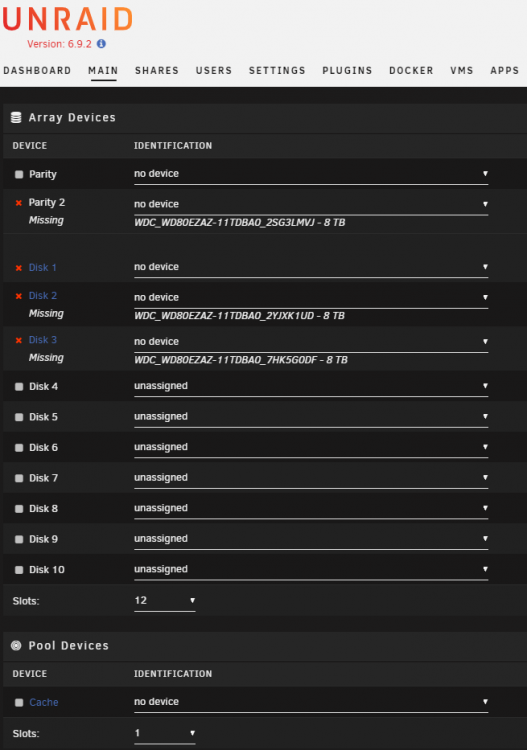Click the grey status square beside Disk 6

click(x=19, y=448)
